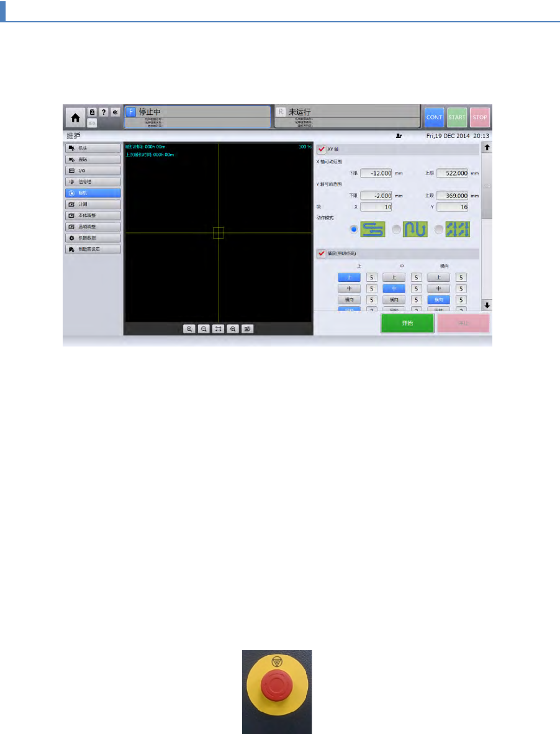This screenshot has width=560, height=734.
Task: Select the vertical serpentine motion pattern image
Action: click(x=415, y=229)
